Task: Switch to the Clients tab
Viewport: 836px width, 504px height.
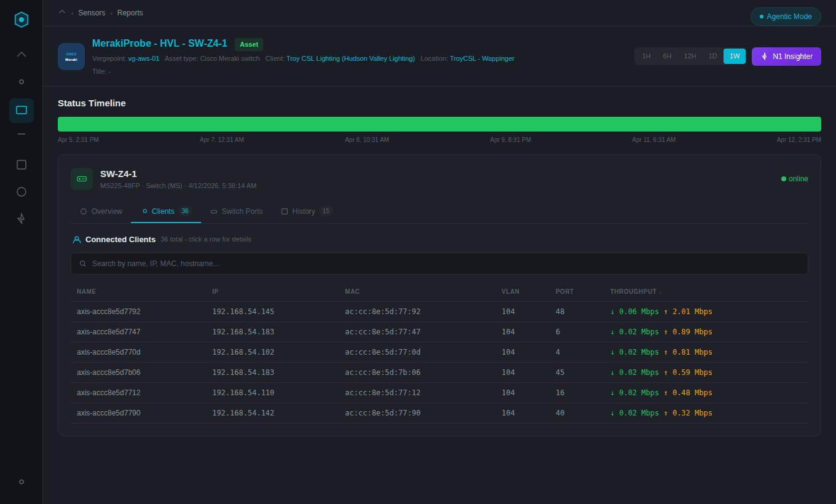Action: (x=166, y=211)
